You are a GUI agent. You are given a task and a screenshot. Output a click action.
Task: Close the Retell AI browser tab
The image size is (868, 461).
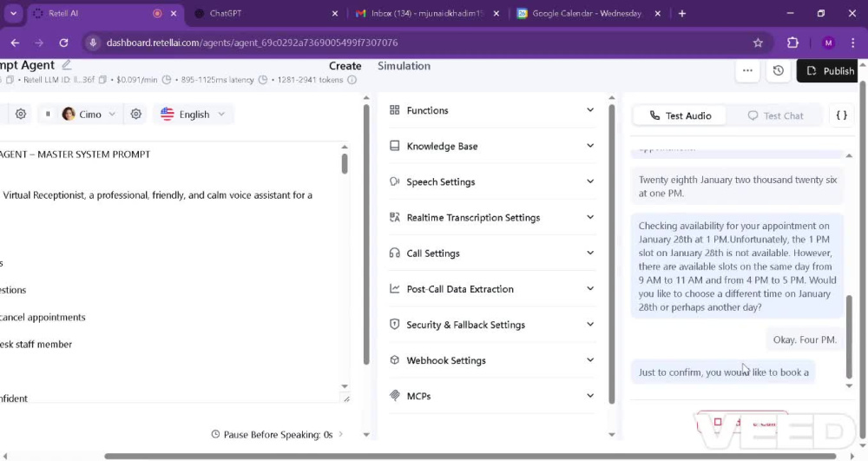pyautogui.click(x=174, y=13)
